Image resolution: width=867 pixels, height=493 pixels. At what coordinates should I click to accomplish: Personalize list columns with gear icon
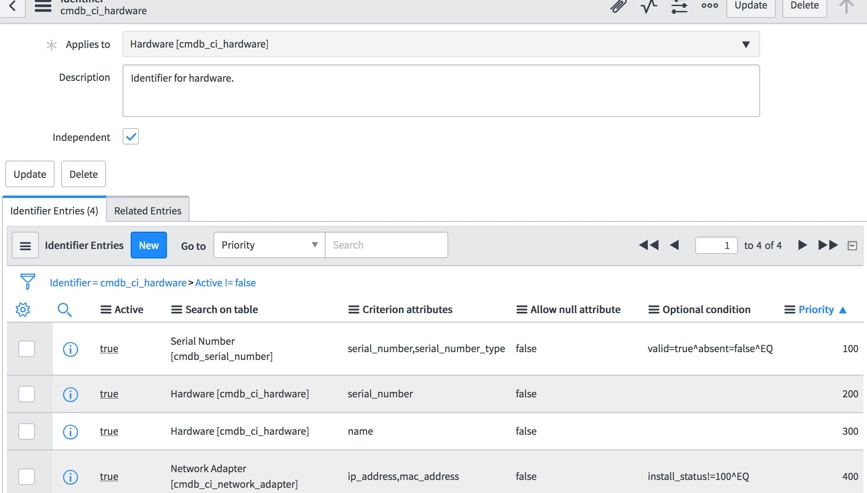click(x=23, y=310)
